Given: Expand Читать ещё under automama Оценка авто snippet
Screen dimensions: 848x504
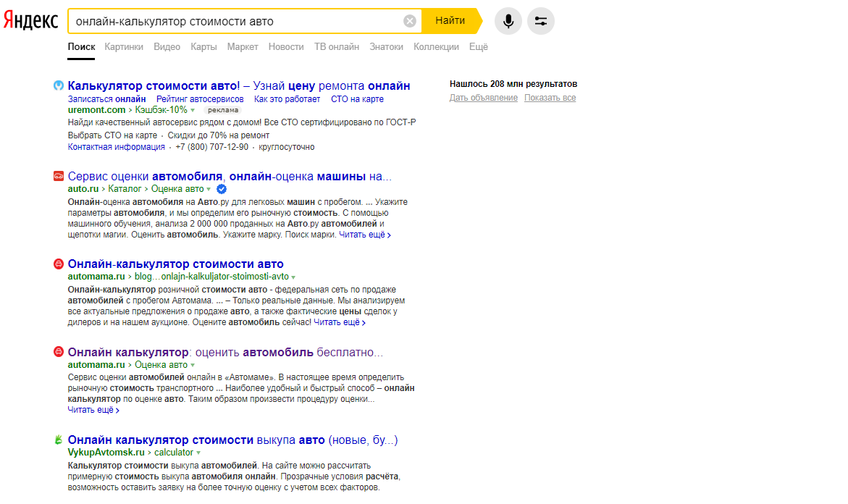Looking at the screenshot, I should click(x=93, y=410).
